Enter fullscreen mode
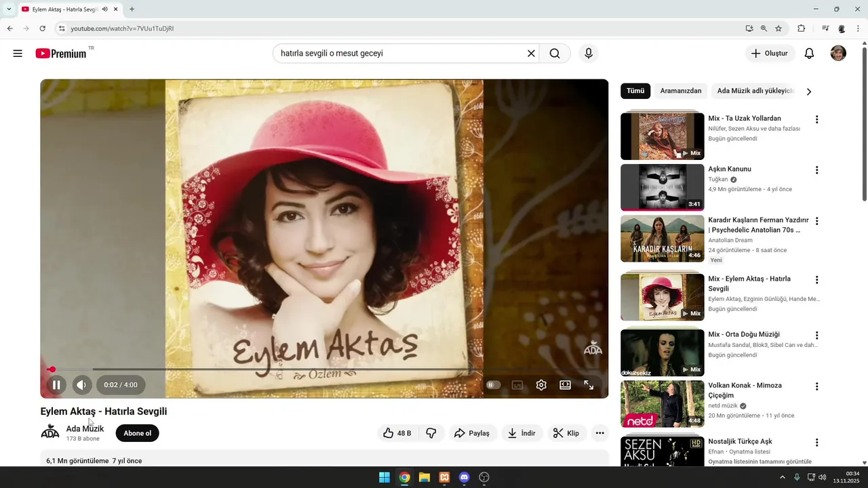Screen dimensions: 868x488 click(x=589, y=385)
